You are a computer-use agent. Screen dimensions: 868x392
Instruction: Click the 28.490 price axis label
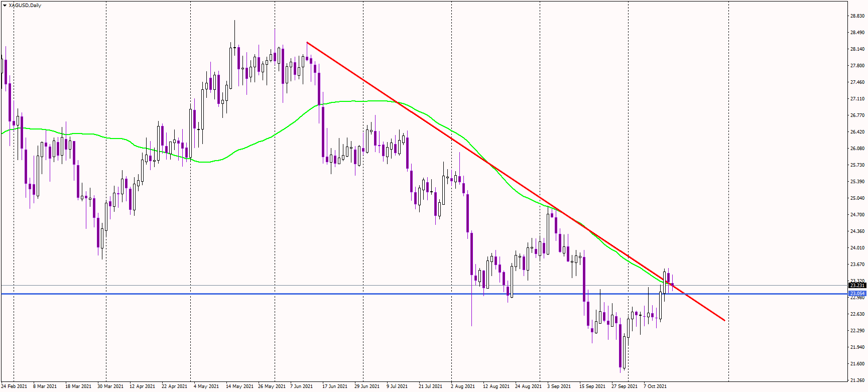pos(857,33)
